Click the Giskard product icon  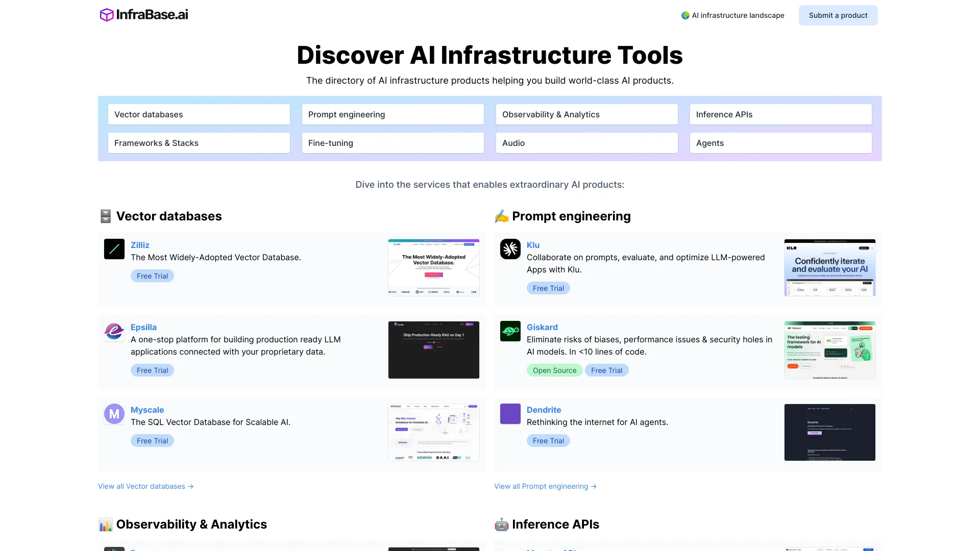(x=509, y=331)
